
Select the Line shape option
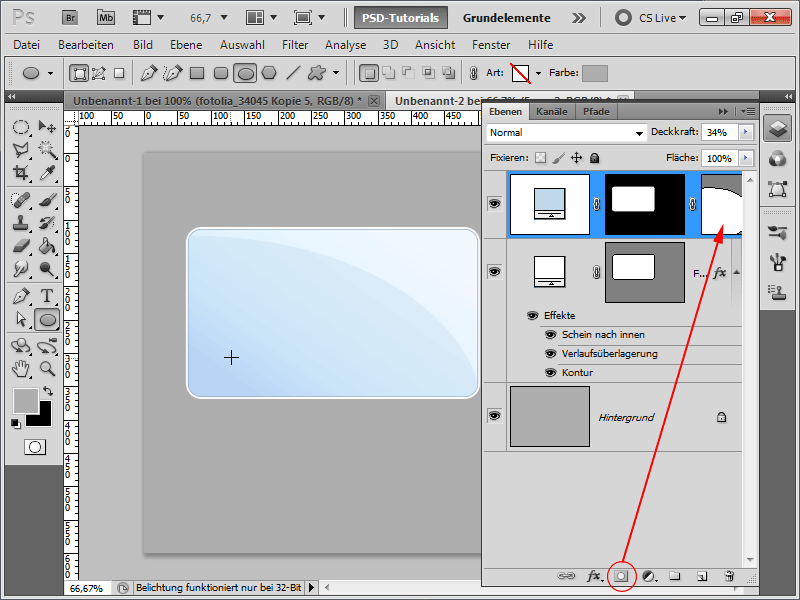[x=293, y=73]
